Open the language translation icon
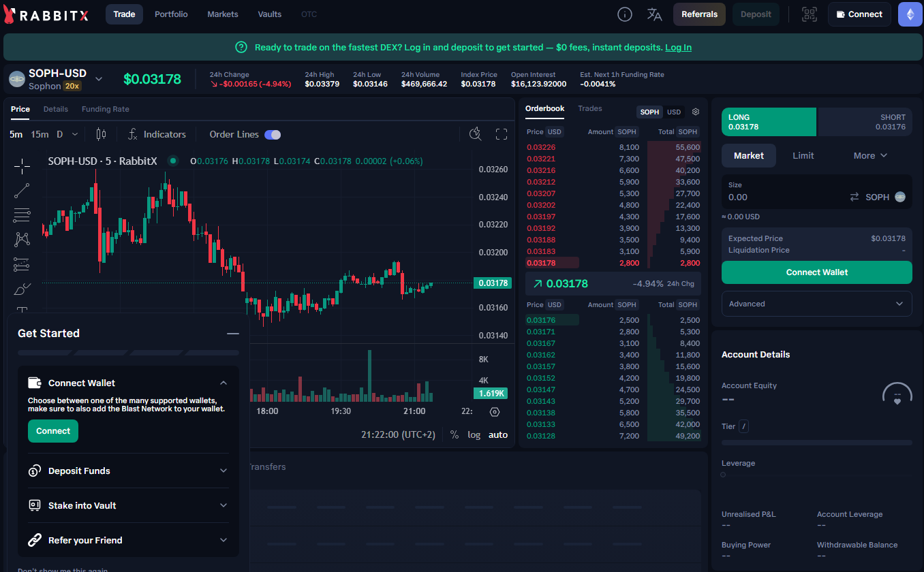Screen dimensions: 924x572 pyautogui.click(x=654, y=14)
